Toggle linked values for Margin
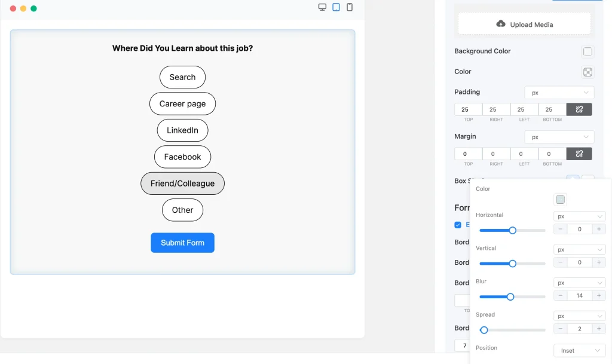Screen dimensions: 612x364 579,154
